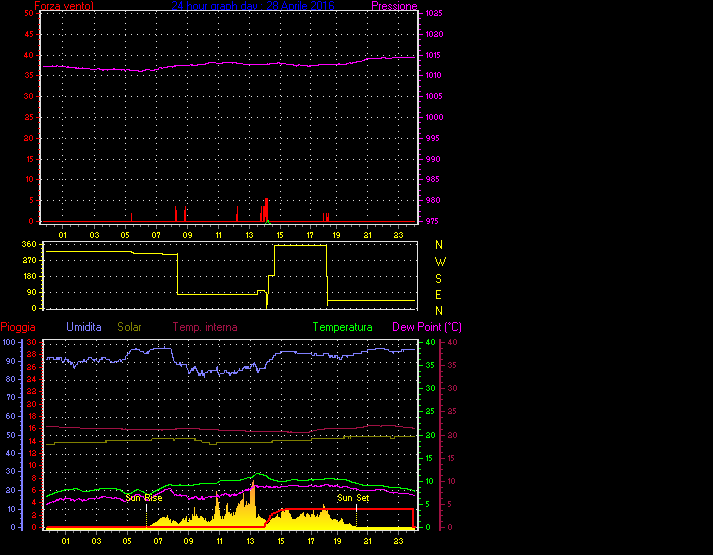Select the '22' rain axis value
The image size is (713, 555).
[x=32, y=391]
